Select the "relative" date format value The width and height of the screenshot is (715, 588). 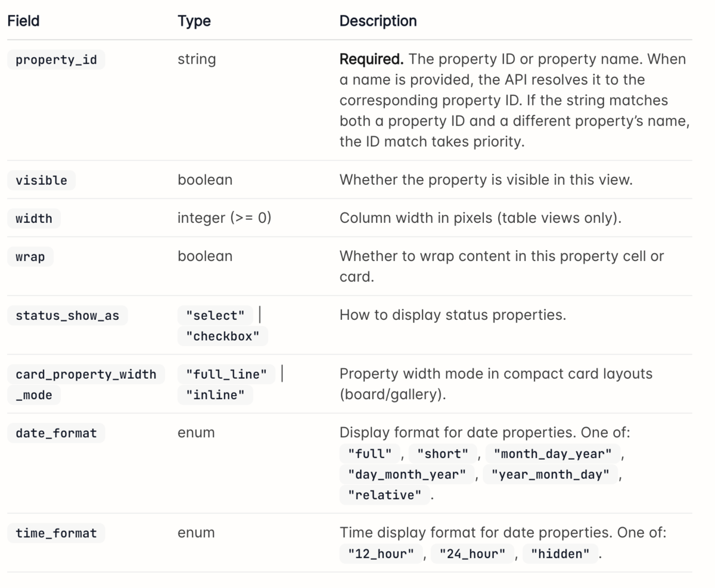[x=384, y=495]
